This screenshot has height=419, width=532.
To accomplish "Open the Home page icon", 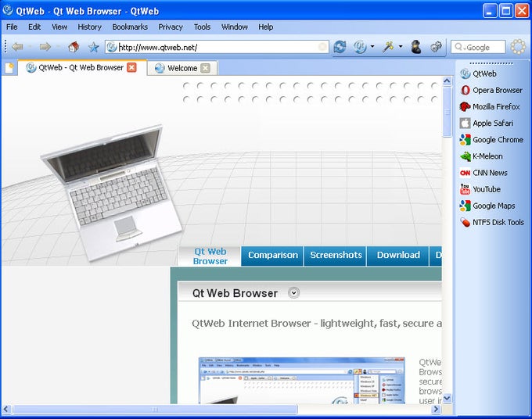I will tap(74, 47).
